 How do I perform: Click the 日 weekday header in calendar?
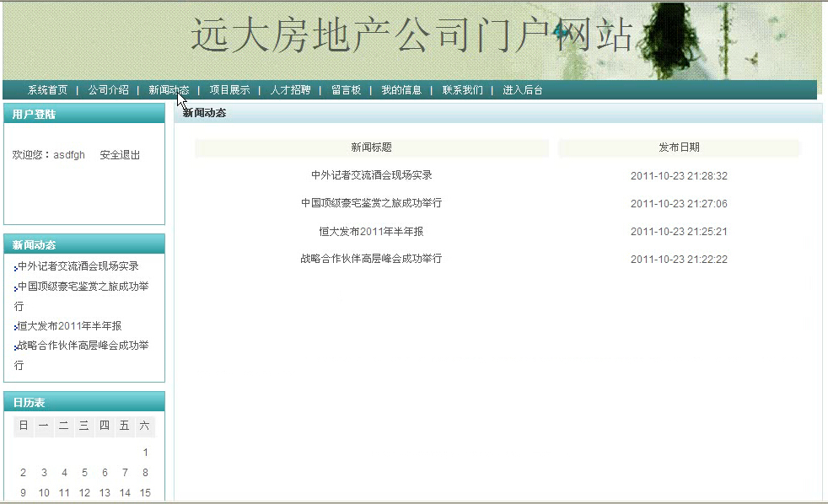pyautogui.click(x=24, y=426)
